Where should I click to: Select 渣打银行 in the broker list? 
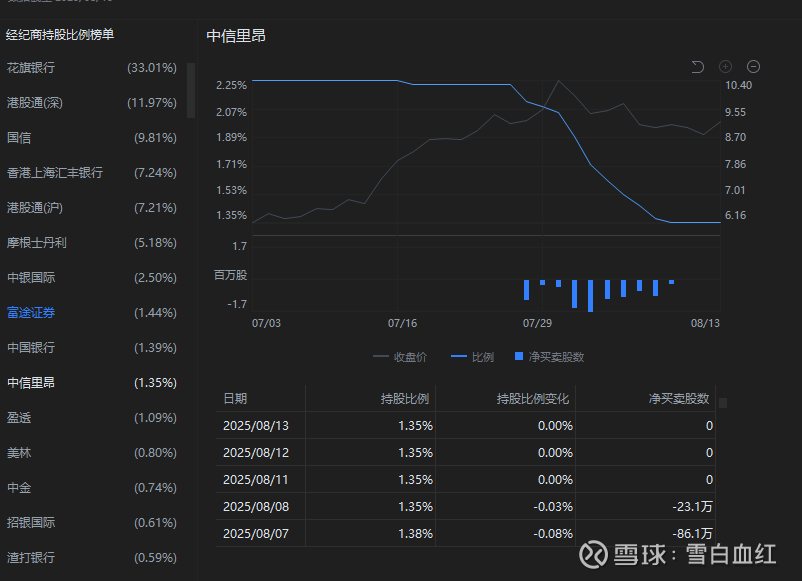coord(92,557)
